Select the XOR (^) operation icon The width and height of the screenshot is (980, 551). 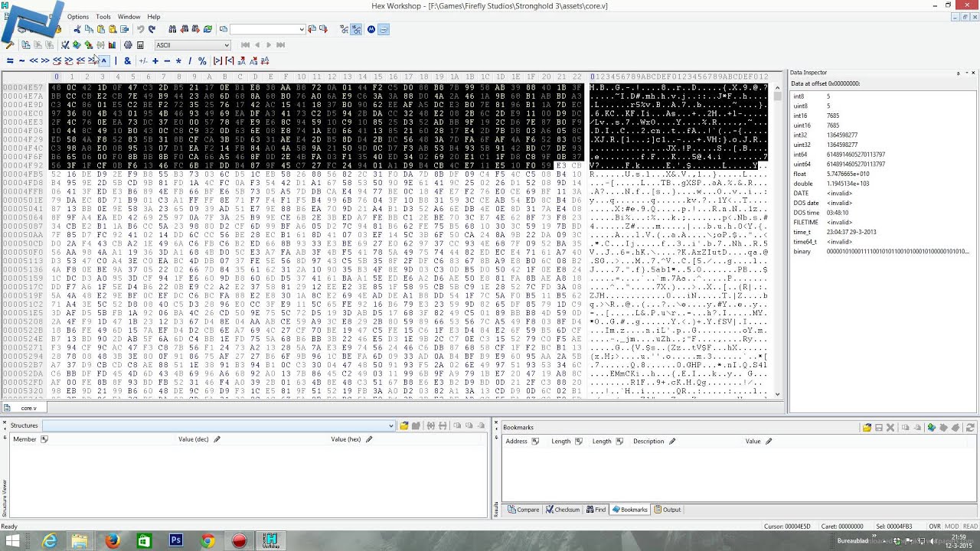(x=104, y=60)
